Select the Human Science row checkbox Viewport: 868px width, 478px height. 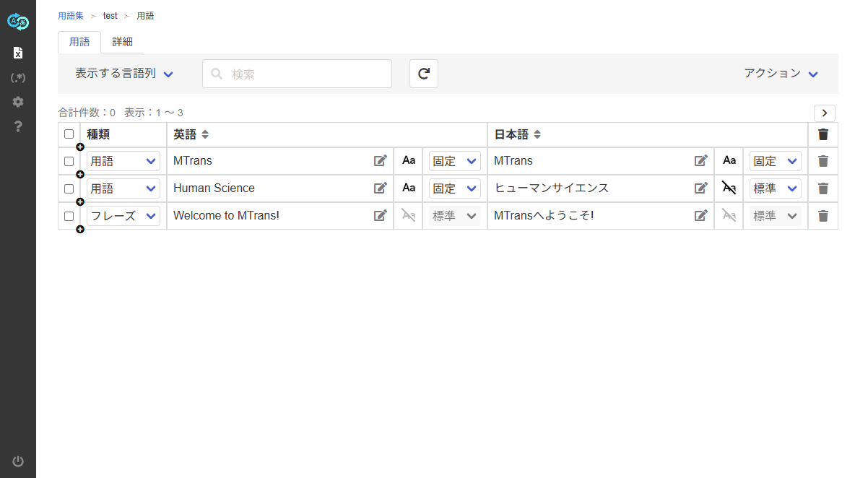[69, 188]
